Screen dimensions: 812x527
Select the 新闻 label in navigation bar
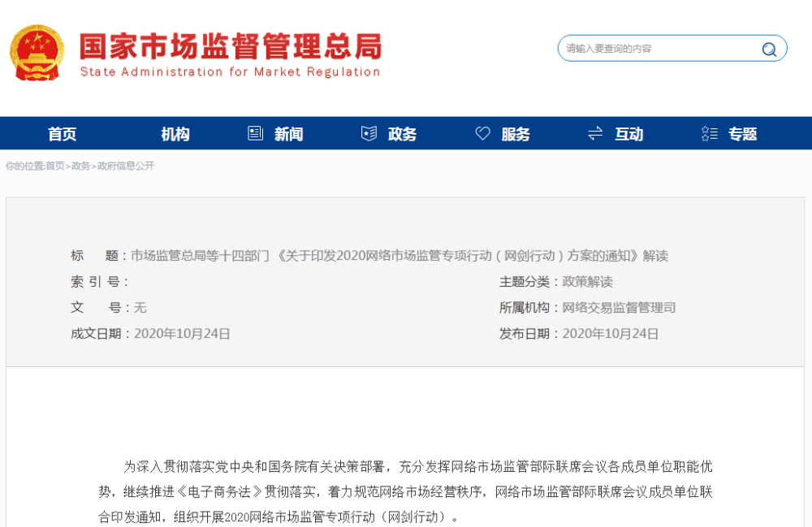(288, 134)
